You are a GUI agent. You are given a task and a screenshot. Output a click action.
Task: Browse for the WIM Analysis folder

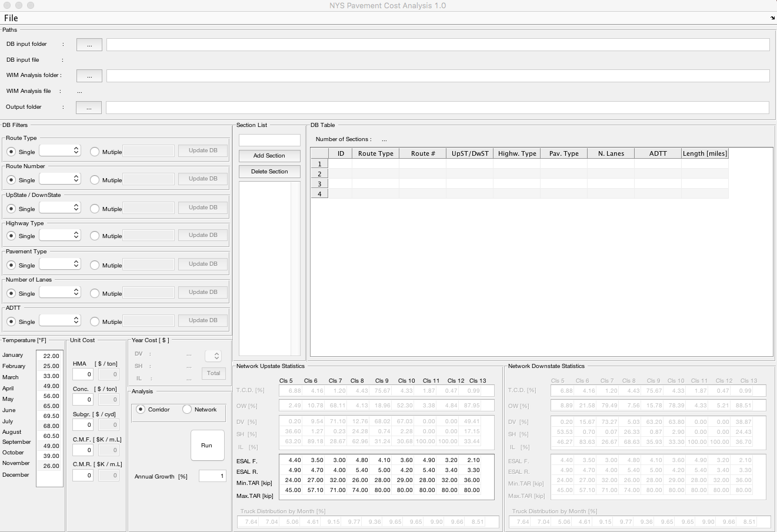[x=89, y=76]
